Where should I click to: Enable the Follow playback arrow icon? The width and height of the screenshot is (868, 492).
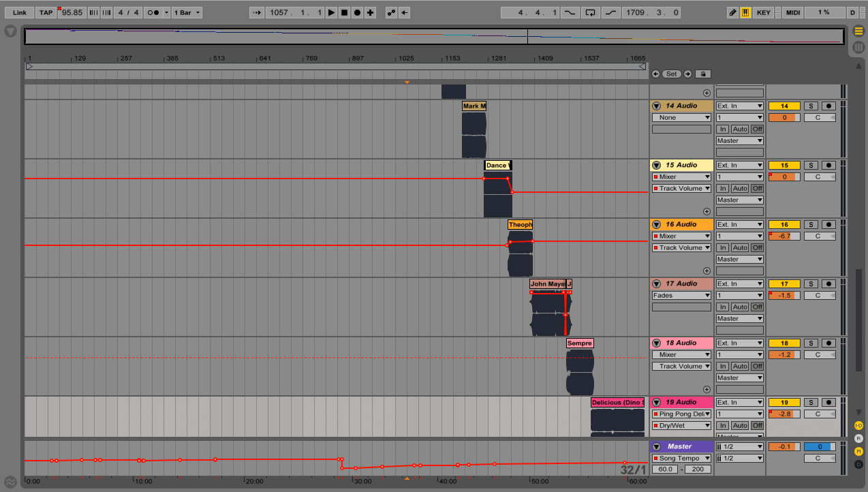[258, 12]
